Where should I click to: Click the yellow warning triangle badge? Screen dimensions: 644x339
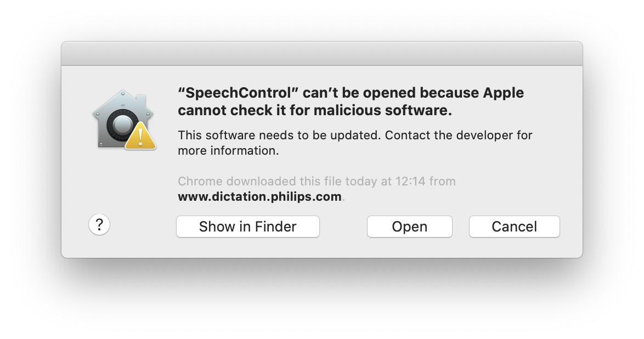tap(140, 136)
